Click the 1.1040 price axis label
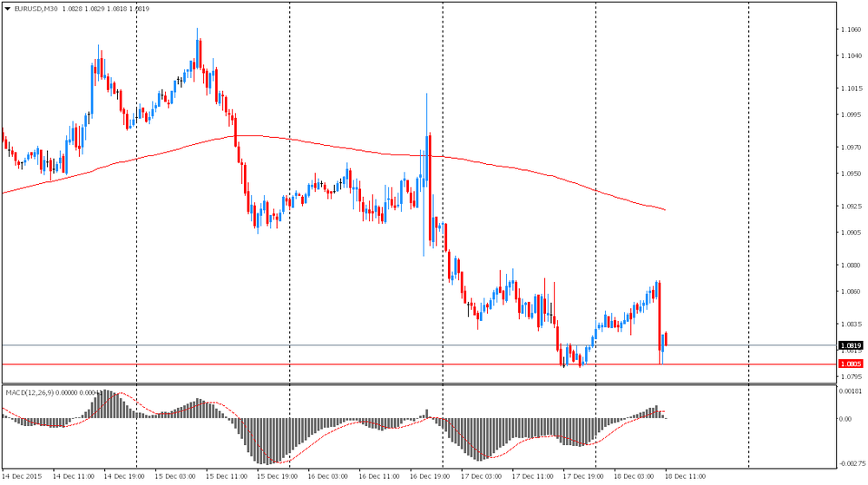This screenshot has height=485, width=868. click(x=851, y=56)
